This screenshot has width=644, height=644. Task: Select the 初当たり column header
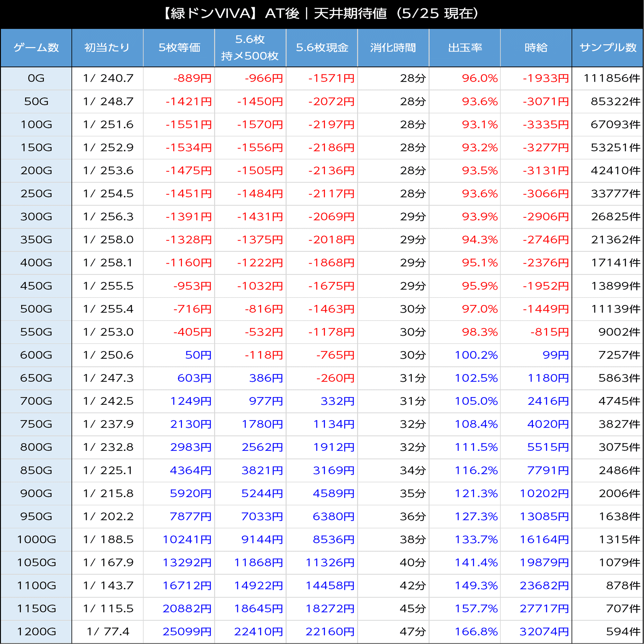tap(107, 48)
